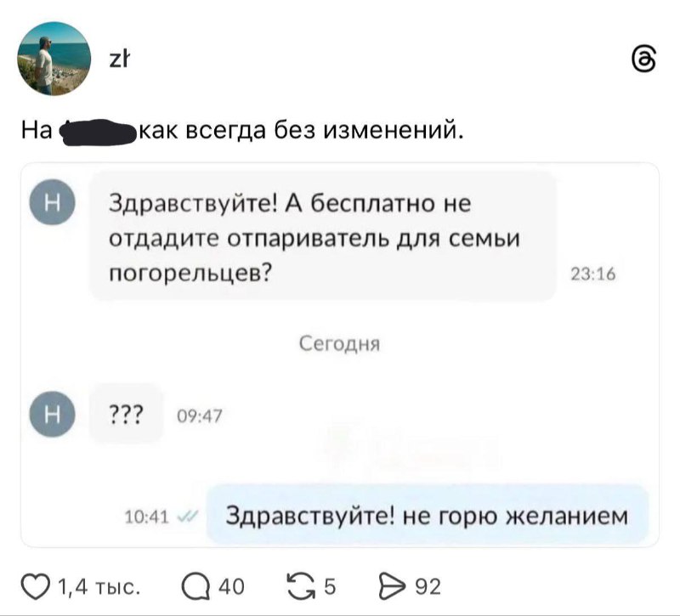Click the first H sender avatar
680x616 pixels.
[x=52, y=201]
